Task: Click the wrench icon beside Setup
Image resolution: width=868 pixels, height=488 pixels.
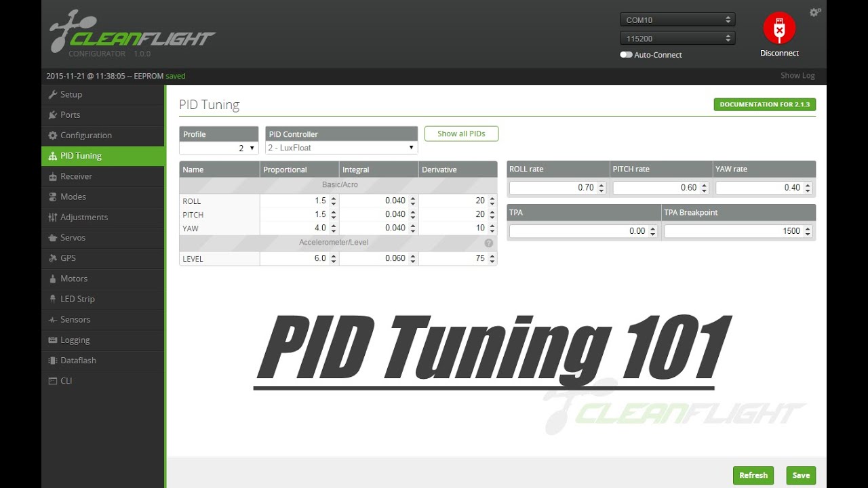Action: [x=53, y=94]
